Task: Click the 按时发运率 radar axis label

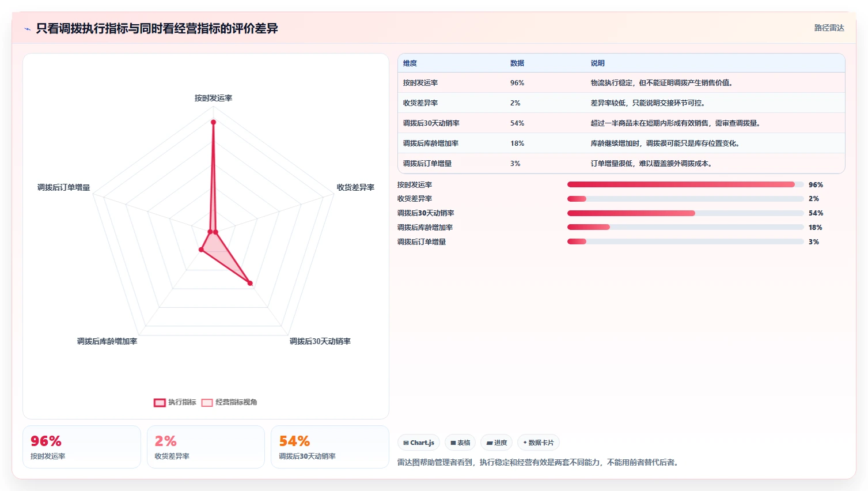Action: (x=213, y=99)
